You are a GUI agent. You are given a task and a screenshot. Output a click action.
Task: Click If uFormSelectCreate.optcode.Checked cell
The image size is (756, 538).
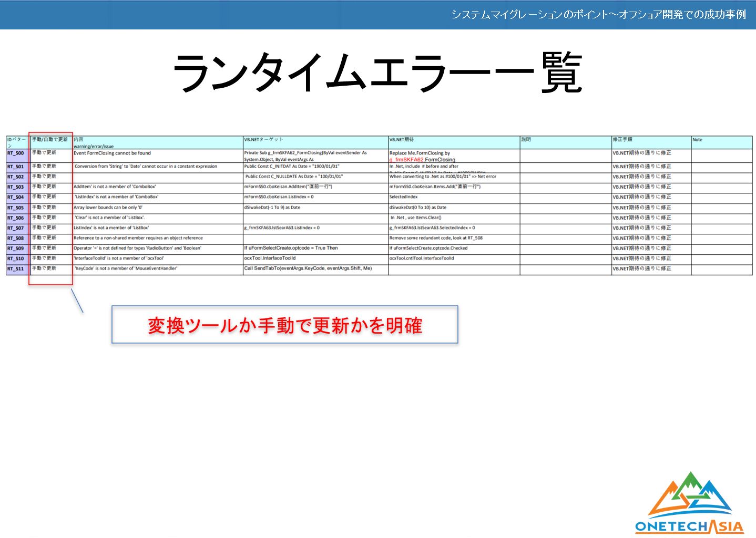[454, 249]
